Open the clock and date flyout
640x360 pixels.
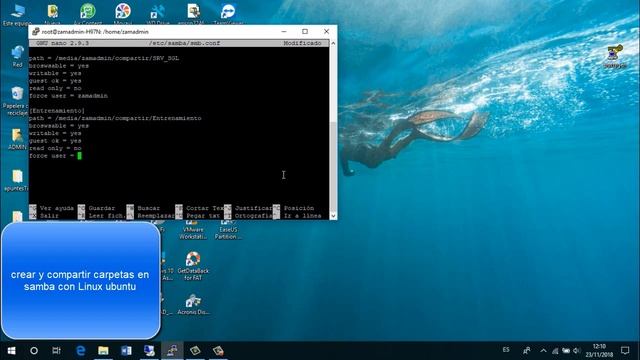coord(599,351)
